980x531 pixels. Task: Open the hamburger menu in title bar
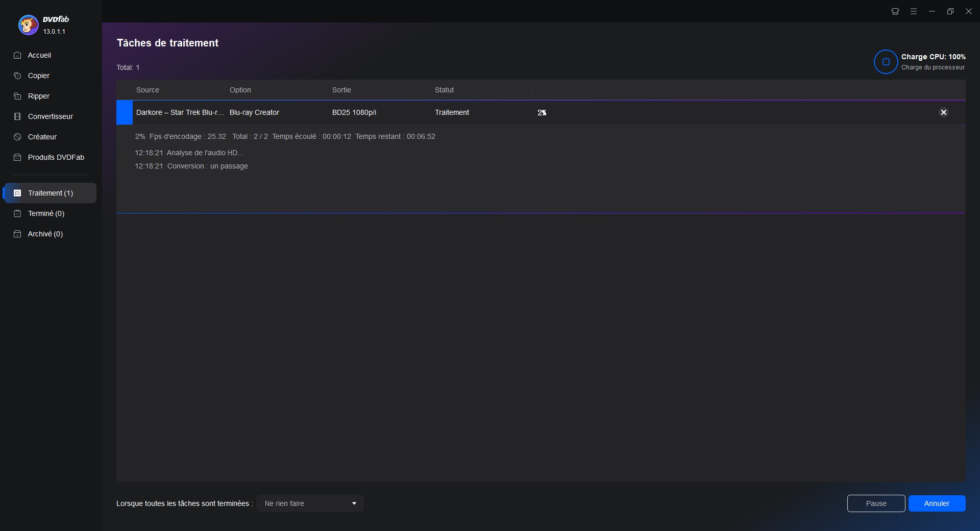coord(914,11)
